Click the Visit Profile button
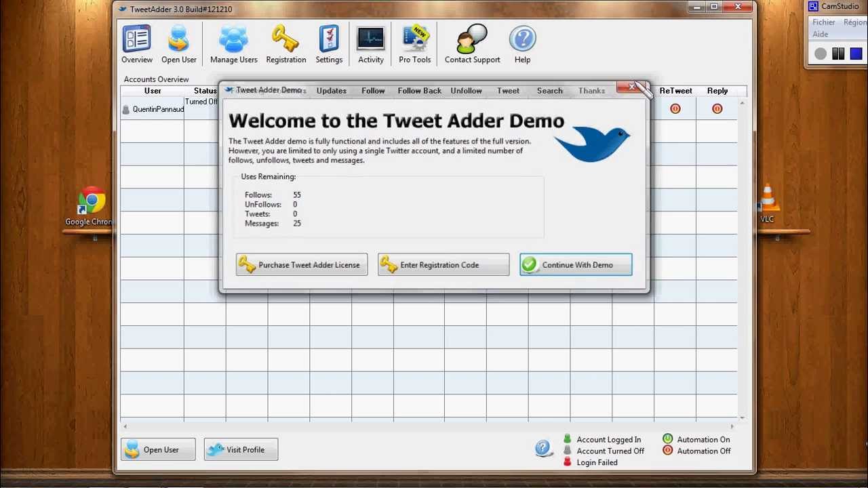Screen dimensions: 868x488 coord(241,449)
